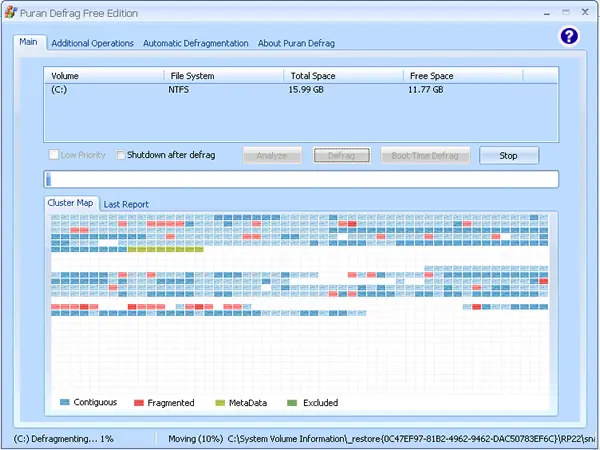Stop the running defragmentation
Screen dimensions: 600x450
(x=509, y=155)
